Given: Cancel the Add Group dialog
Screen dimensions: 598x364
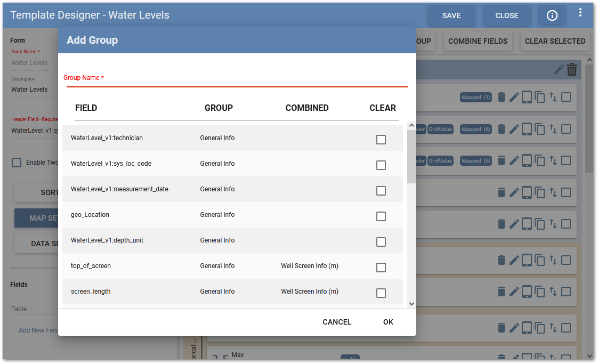Looking at the screenshot, I should click(x=337, y=322).
